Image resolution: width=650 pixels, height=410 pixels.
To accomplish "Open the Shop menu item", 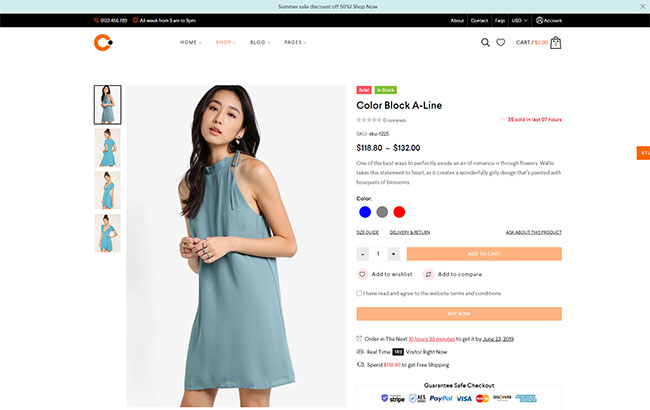I will coord(226,42).
